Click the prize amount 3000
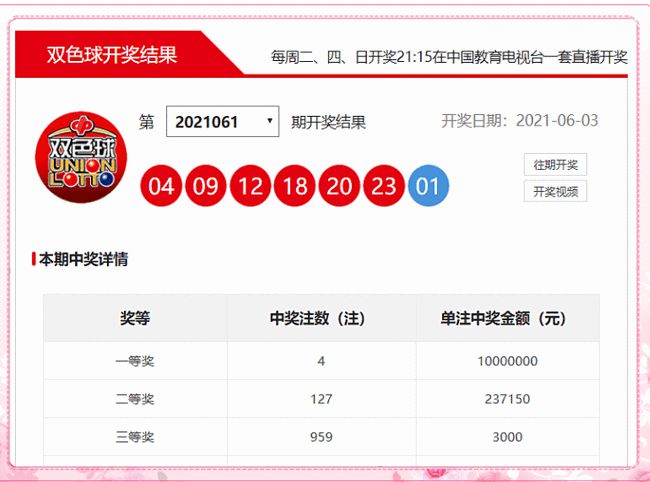The image size is (650, 482). pos(507,437)
